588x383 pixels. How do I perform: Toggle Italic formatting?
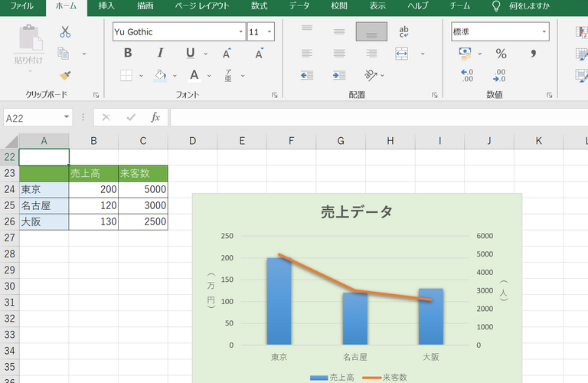[160, 53]
